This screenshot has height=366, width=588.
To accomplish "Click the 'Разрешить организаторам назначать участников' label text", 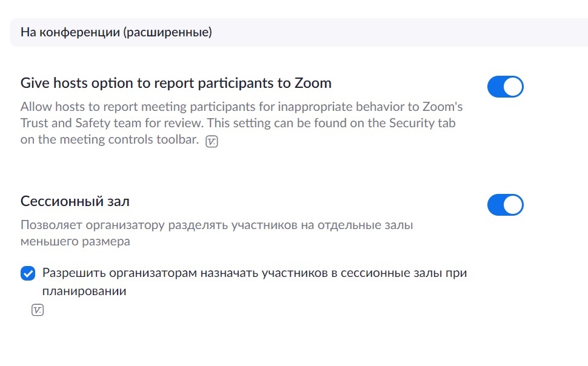I will point(254,273).
